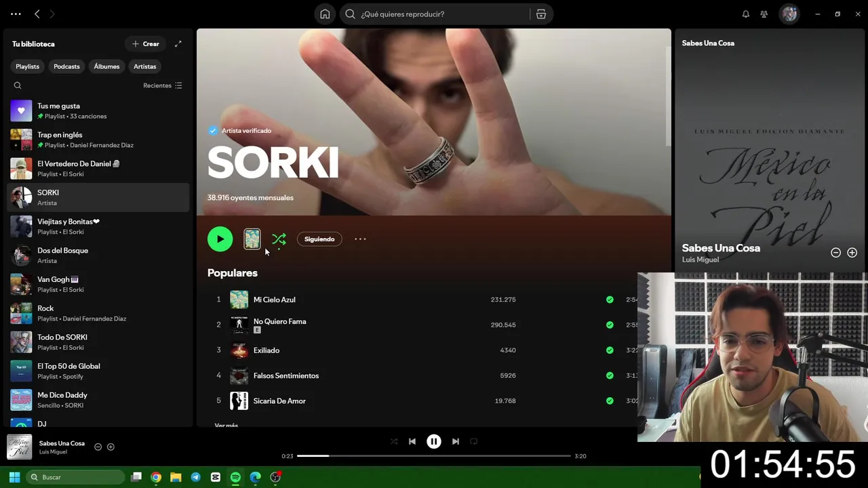Go to the previous track

[x=412, y=441]
